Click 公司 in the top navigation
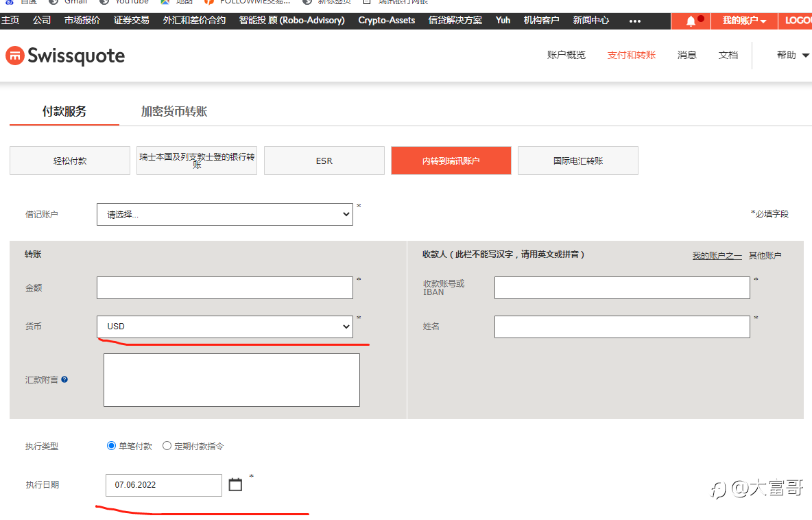The width and height of the screenshot is (812, 520). coord(42,20)
